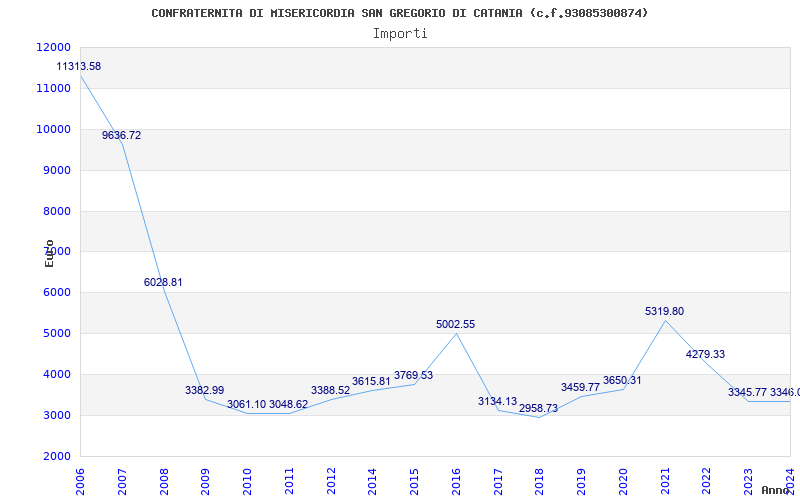
Task: Click y-axis value 8000
Action: pyautogui.click(x=56, y=211)
